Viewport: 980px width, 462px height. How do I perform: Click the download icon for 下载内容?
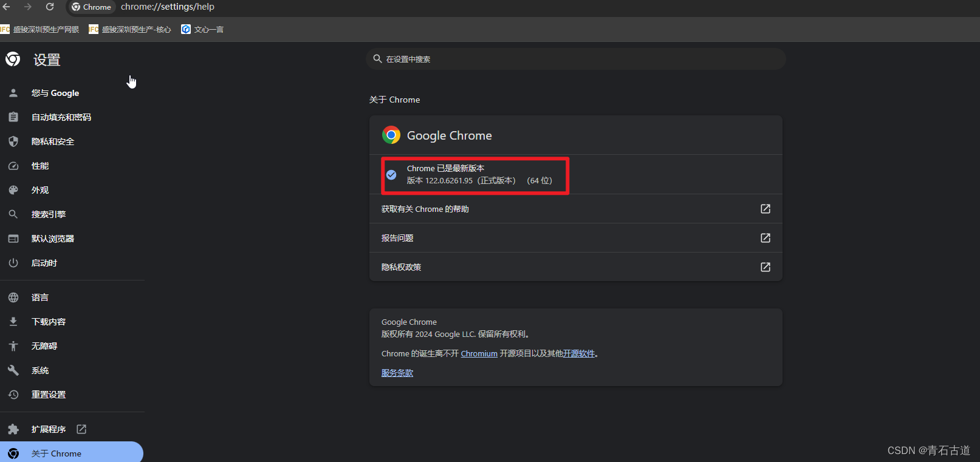click(x=13, y=322)
